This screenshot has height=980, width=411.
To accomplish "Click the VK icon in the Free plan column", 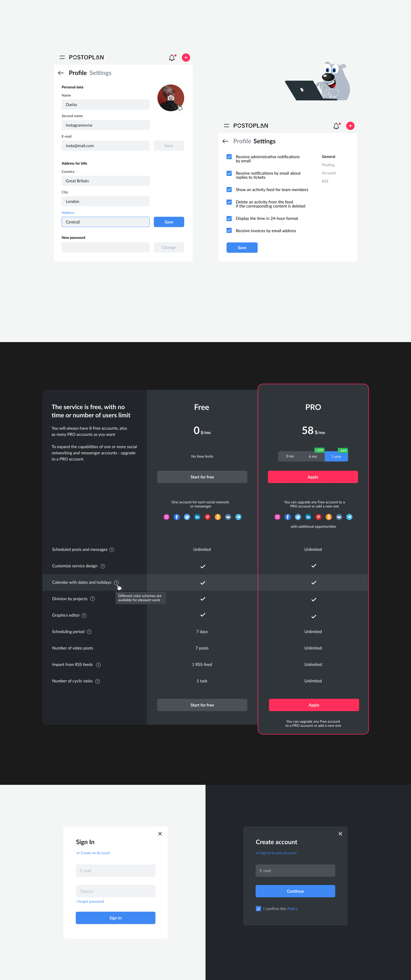I will point(228,517).
